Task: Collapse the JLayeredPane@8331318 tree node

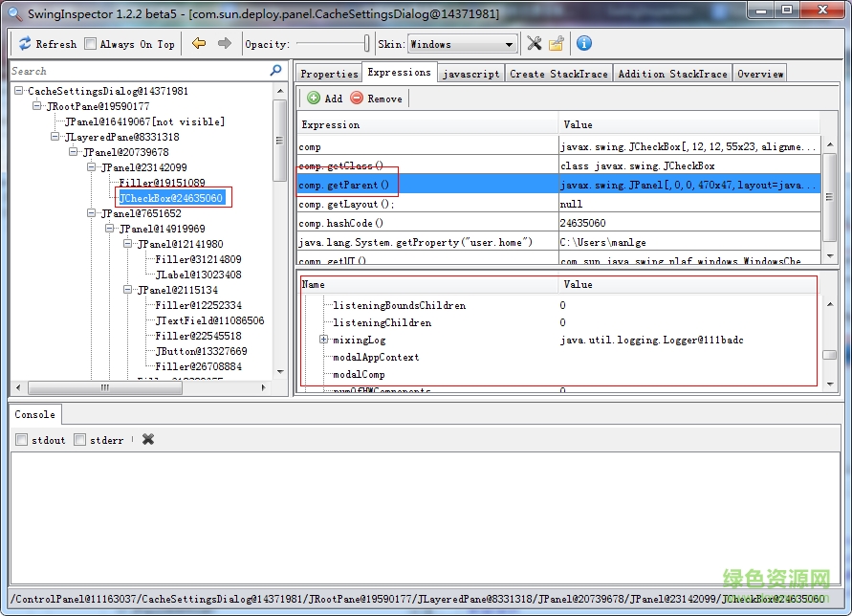Action: pos(55,137)
